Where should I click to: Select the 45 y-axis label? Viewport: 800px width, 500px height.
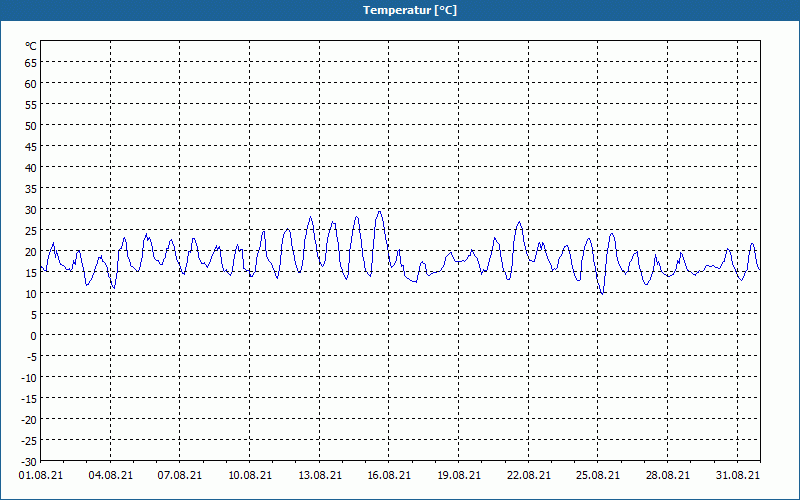[x=31, y=147]
